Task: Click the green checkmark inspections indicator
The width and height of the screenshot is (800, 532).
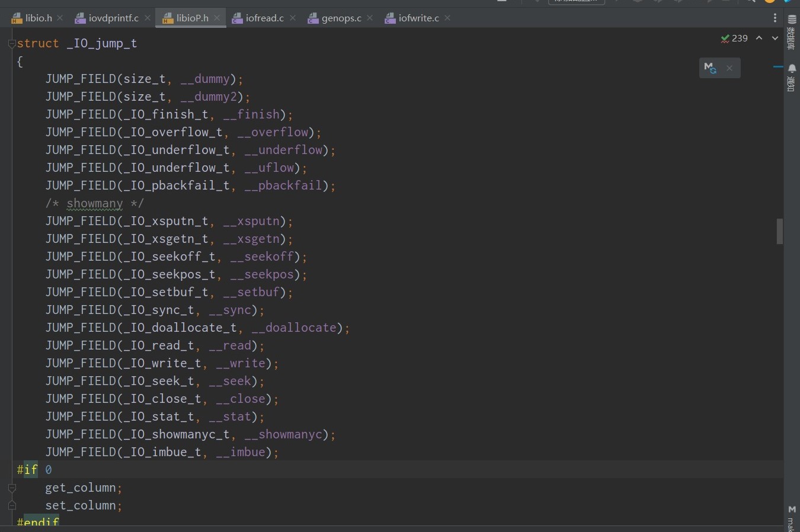Action: (734, 39)
